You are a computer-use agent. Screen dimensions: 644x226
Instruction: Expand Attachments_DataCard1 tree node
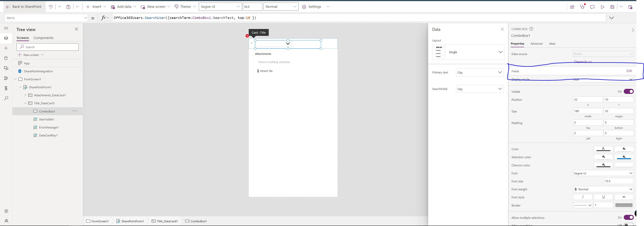click(x=25, y=95)
